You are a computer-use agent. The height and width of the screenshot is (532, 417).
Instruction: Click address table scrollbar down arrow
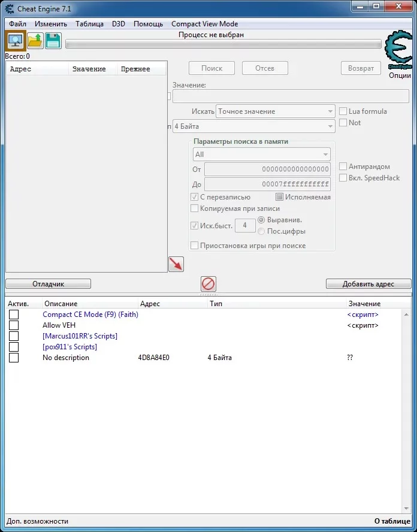406,508
